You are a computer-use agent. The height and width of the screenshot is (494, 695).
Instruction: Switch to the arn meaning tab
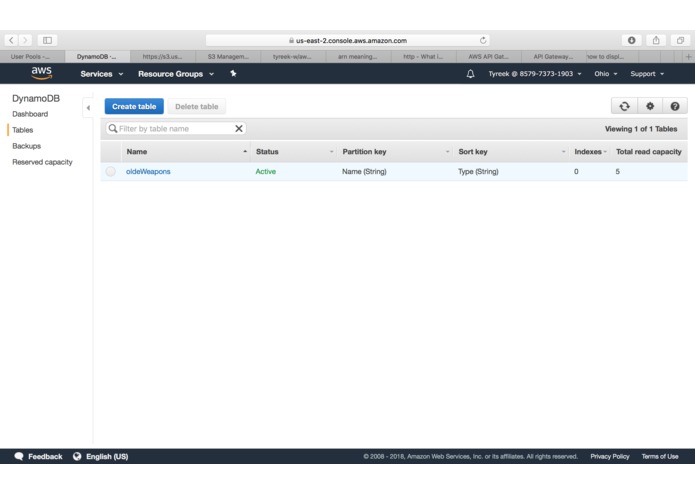click(x=358, y=57)
